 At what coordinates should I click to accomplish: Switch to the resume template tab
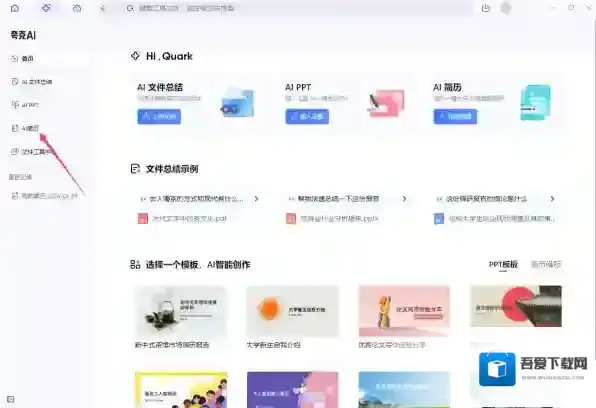[x=546, y=264]
